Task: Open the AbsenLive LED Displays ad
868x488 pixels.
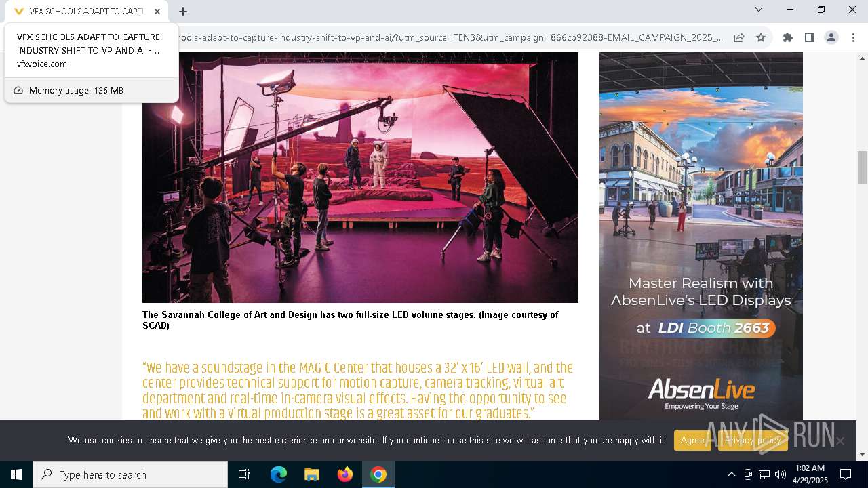Action: (701, 236)
